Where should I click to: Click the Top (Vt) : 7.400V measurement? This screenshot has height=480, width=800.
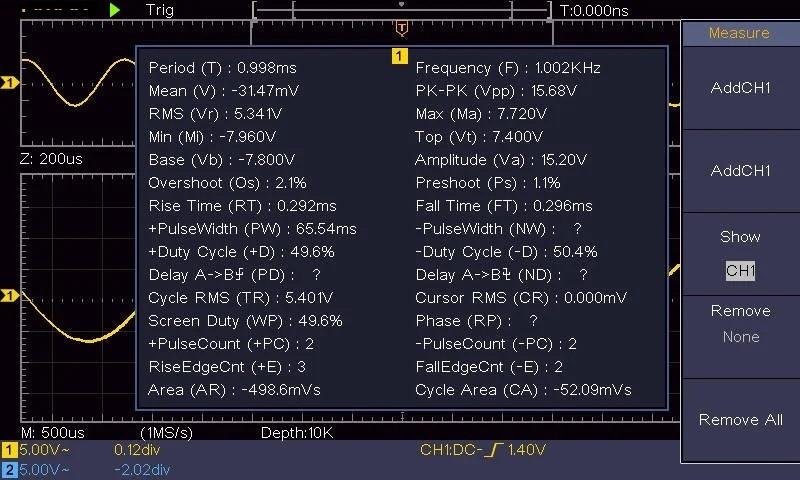click(479, 137)
